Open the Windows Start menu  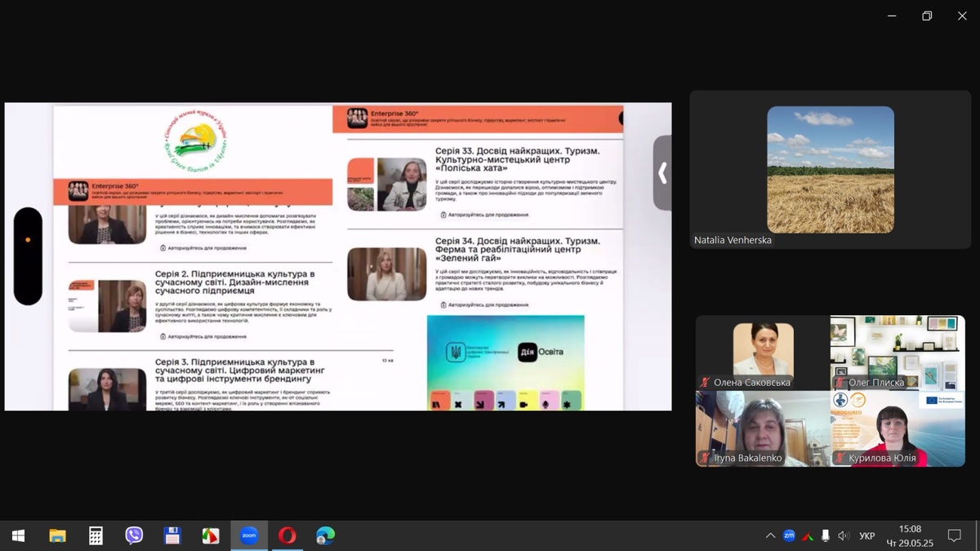(18, 535)
